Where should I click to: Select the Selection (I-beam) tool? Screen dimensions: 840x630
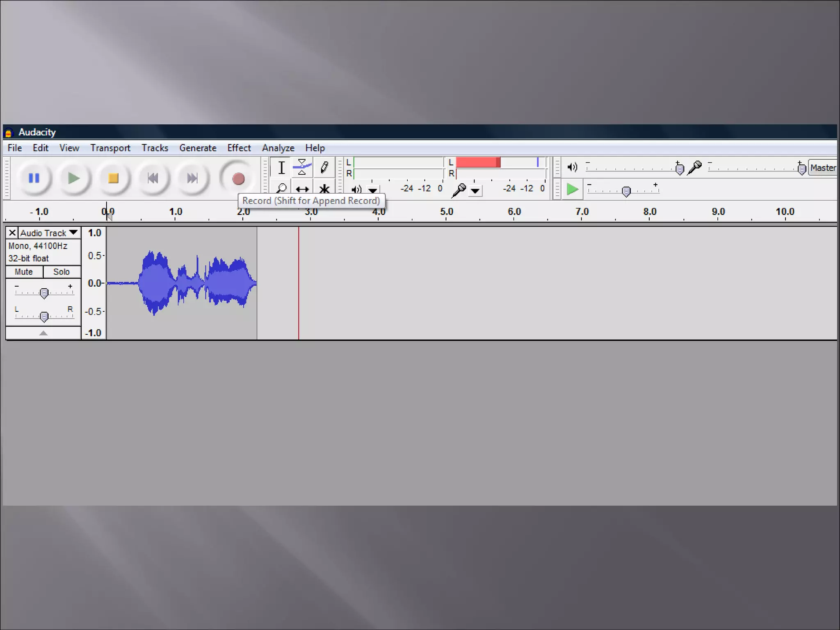coord(281,168)
